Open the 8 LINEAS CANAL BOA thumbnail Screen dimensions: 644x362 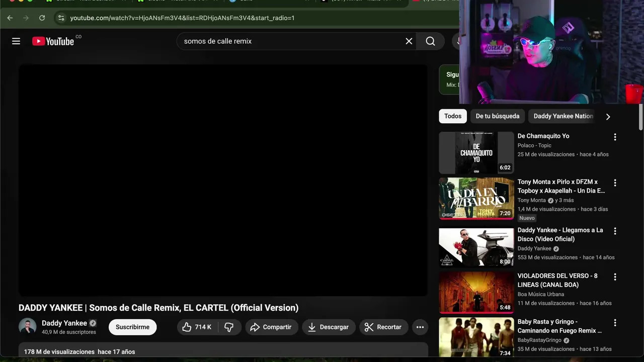point(476,293)
